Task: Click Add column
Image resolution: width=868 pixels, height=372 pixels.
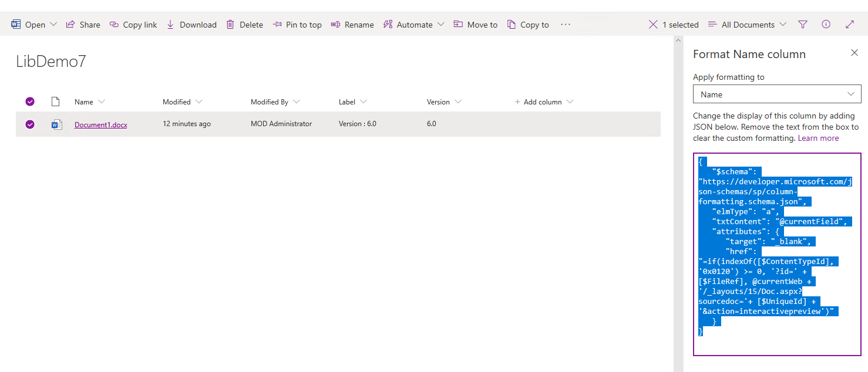Action: tap(544, 102)
